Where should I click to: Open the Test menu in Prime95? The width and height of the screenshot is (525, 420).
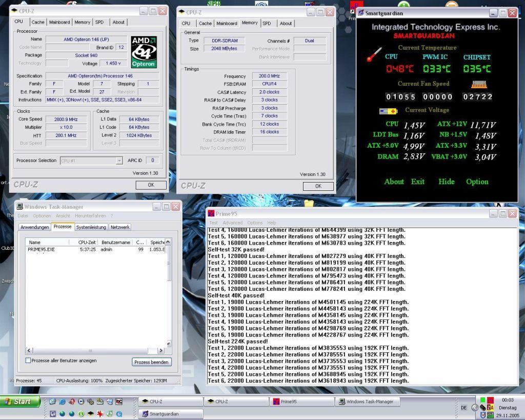[x=213, y=223]
